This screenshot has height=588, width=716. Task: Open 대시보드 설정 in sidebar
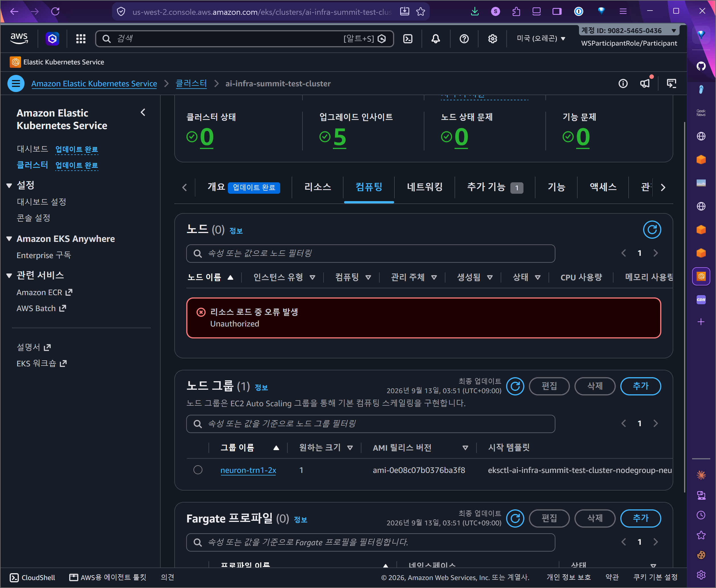click(41, 202)
